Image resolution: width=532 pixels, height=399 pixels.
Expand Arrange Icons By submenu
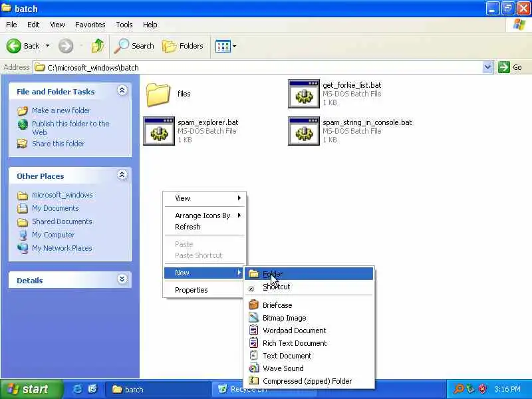205,215
